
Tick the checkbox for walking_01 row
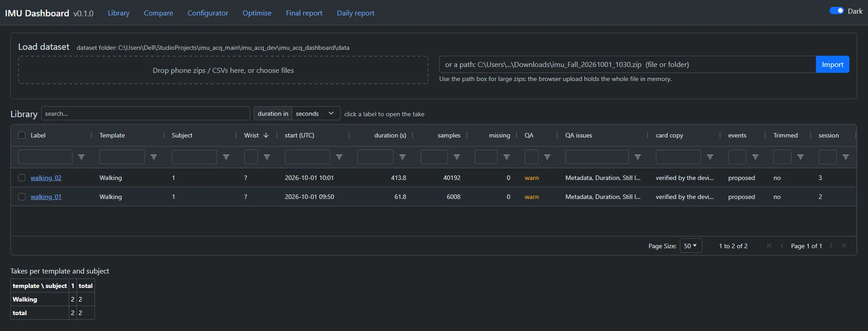22,197
